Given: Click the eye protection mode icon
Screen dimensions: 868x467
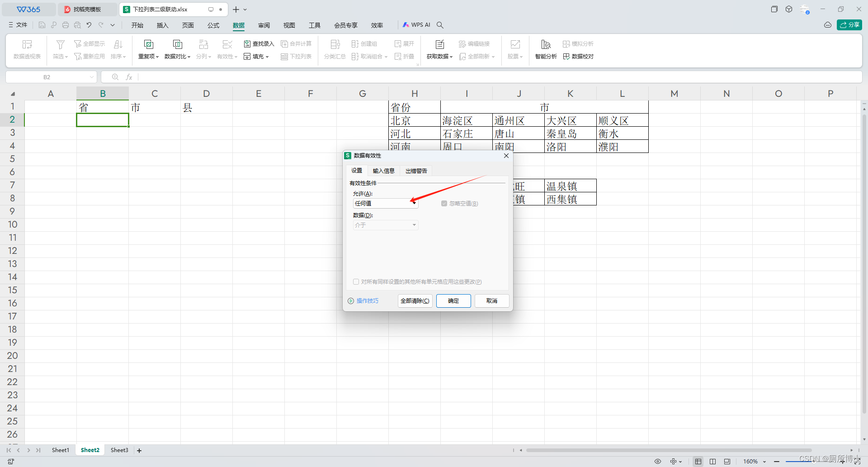Looking at the screenshot, I should [658, 462].
